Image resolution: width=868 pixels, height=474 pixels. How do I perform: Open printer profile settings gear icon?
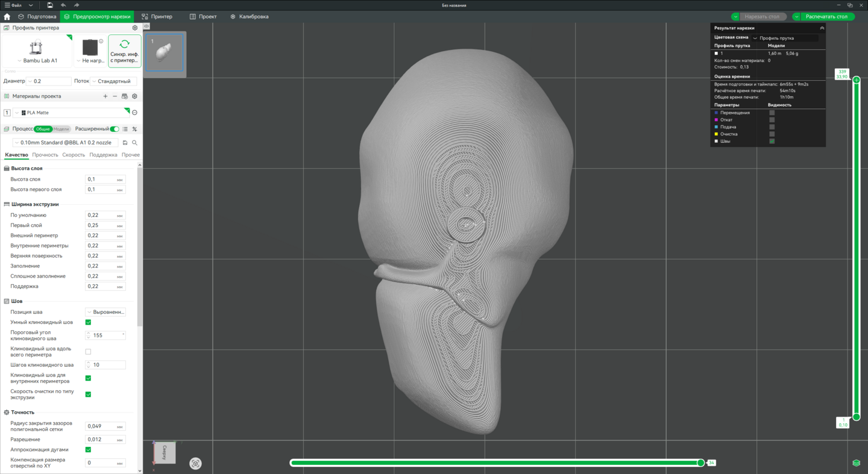click(134, 28)
